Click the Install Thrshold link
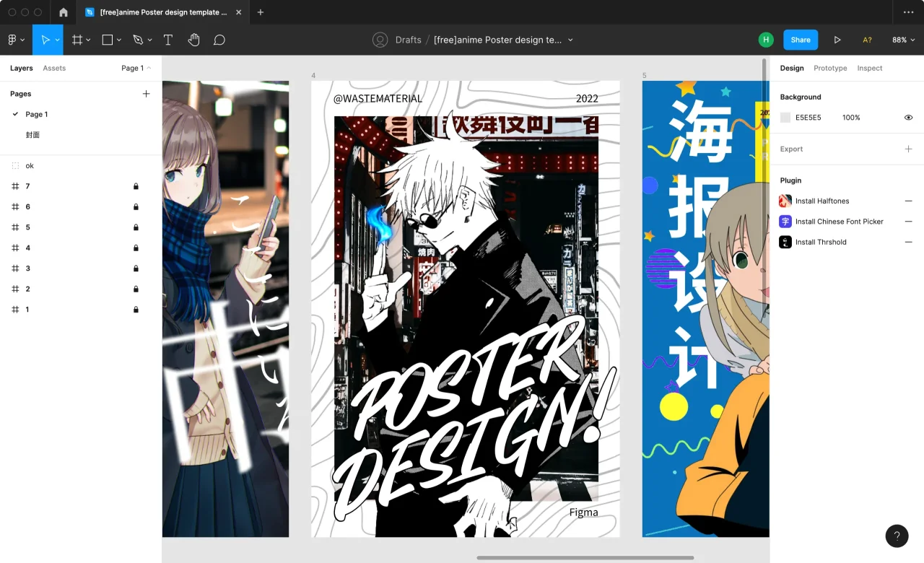Image resolution: width=924 pixels, height=563 pixels. [x=821, y=242]
